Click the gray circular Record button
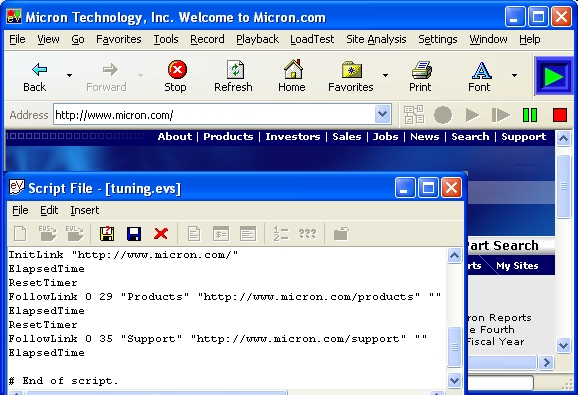Image resolution: width=578 pixels, height=395 pixels. 443,115
